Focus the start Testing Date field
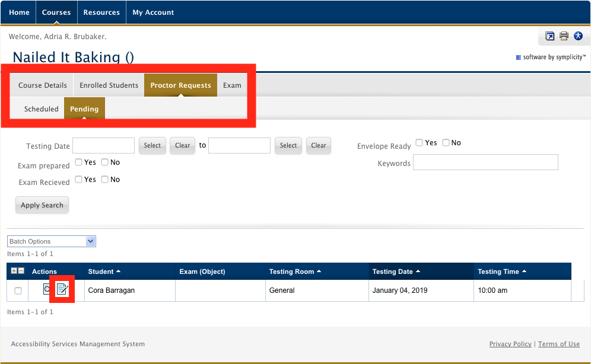Screen dimensions: 591x364 tap(104, 145)
